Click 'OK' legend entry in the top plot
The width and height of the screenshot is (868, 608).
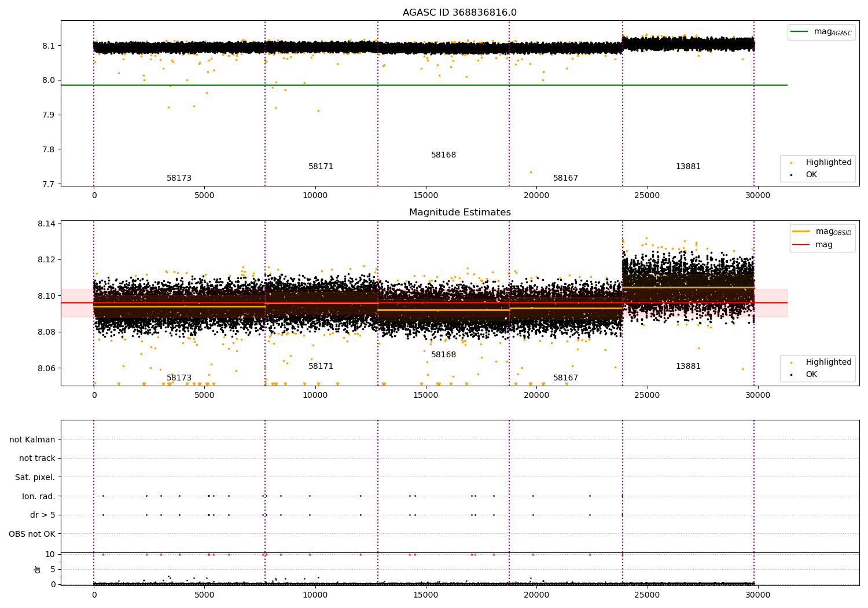[x=811, y=175]
